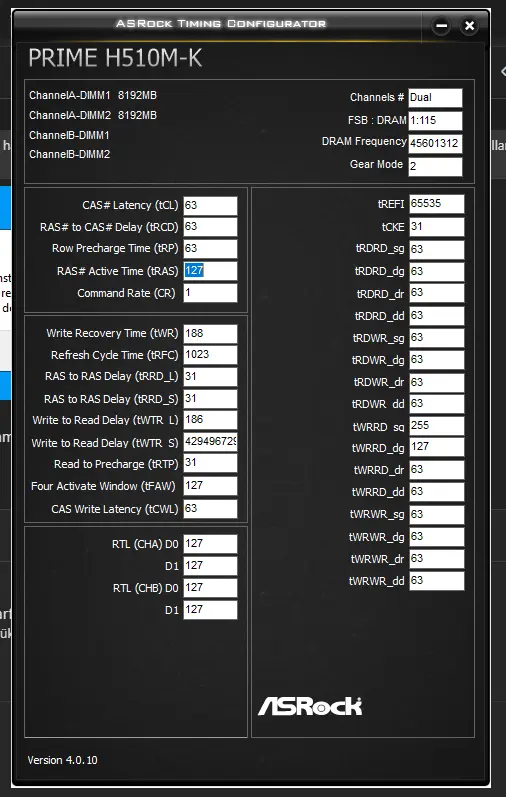Focus the tCKE value field
The height and width of the screenshot is (797, 506).
tap(436, 227)
